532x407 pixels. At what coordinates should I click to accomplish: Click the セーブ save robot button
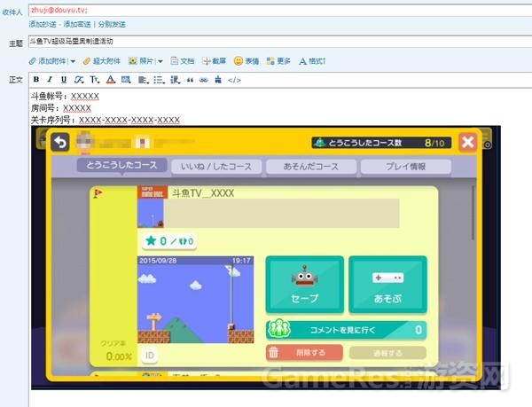pos(305,285)
